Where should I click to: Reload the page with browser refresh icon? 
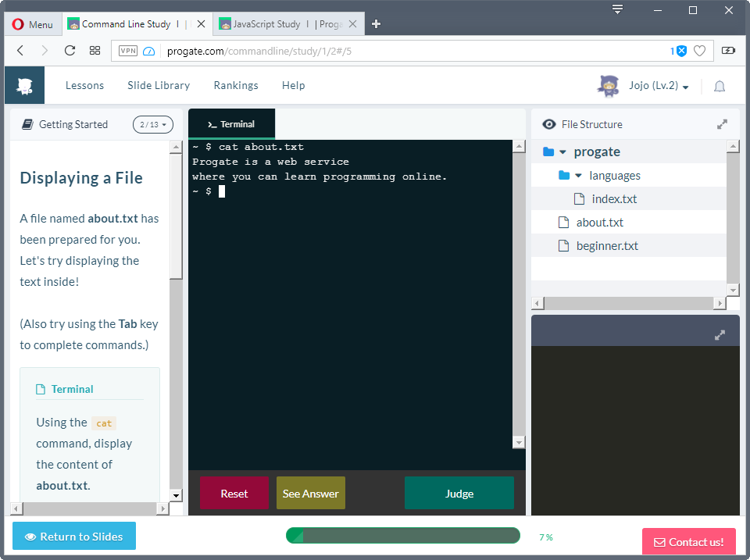point(70,51)
